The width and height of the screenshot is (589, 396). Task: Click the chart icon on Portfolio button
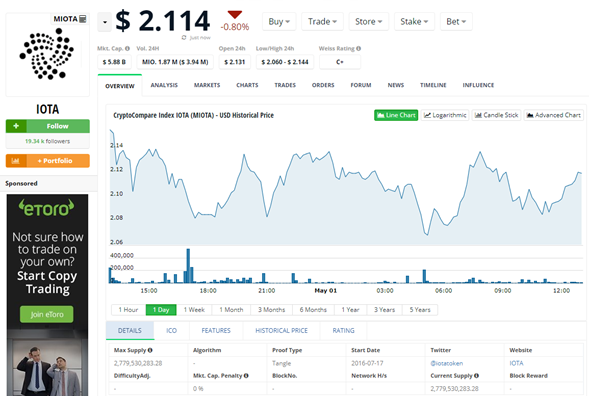point(16,161)
